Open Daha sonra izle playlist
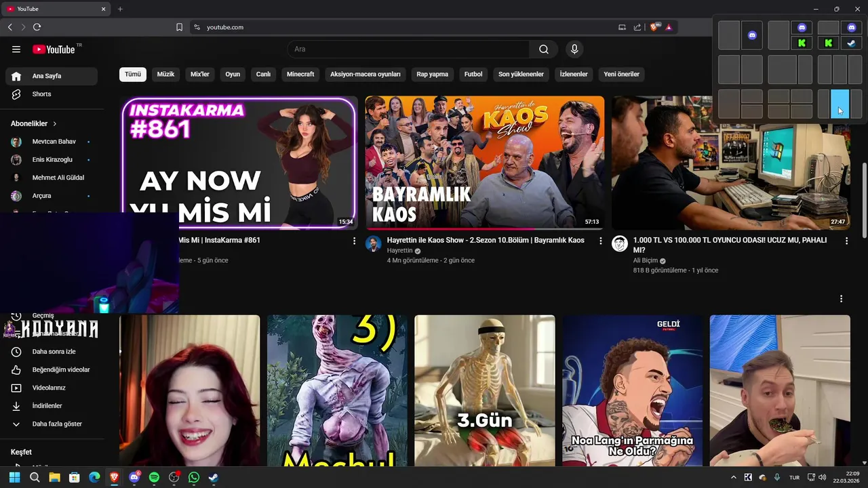The height and width of the screenshot is (488, 868). 52,352
